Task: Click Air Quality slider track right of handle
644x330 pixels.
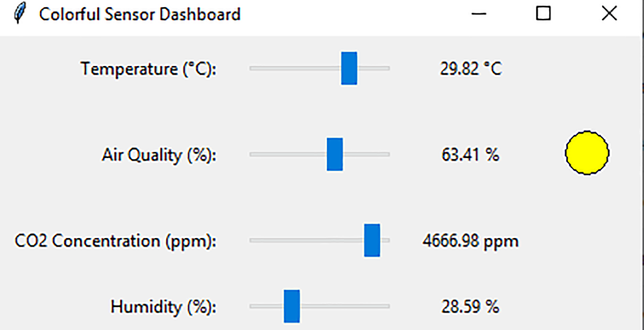Action: pos(367,154)
